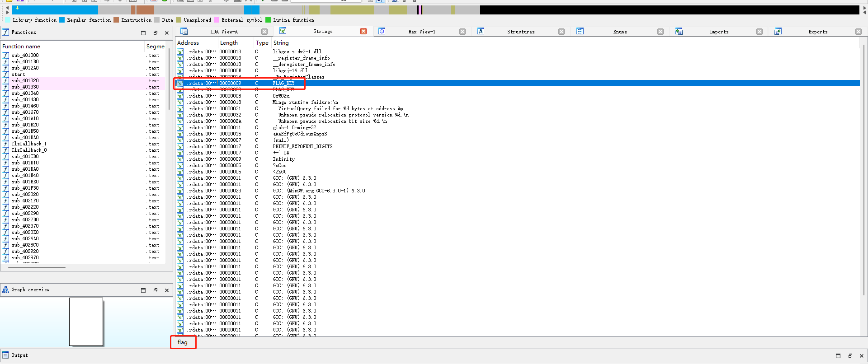Close the Enums tab

pyautogui.click(x=660, y=32)
